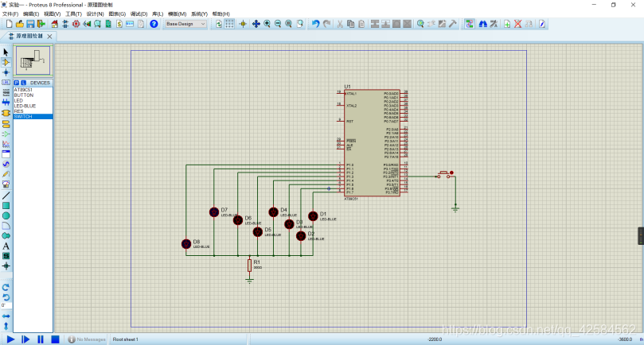
Task: Open 文件(F) menu
Action: pos(10,14)
